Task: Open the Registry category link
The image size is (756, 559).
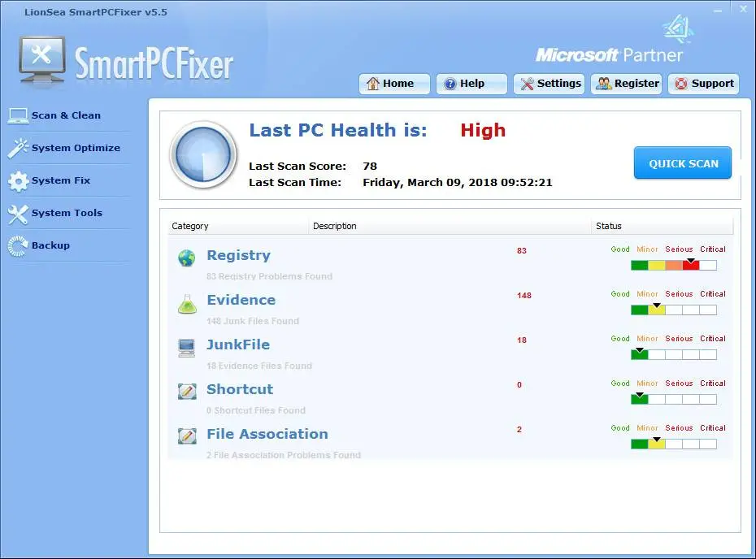Action: tap(239, 255)
